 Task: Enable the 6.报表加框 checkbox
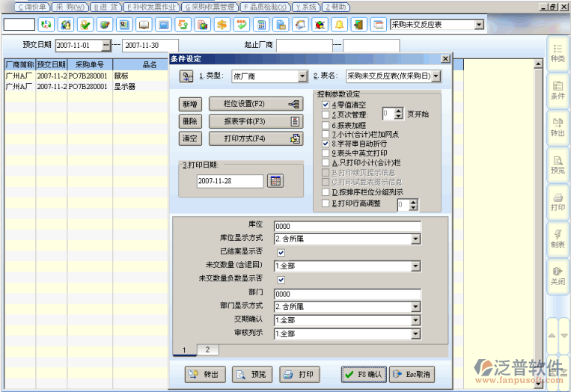[325, 125]
